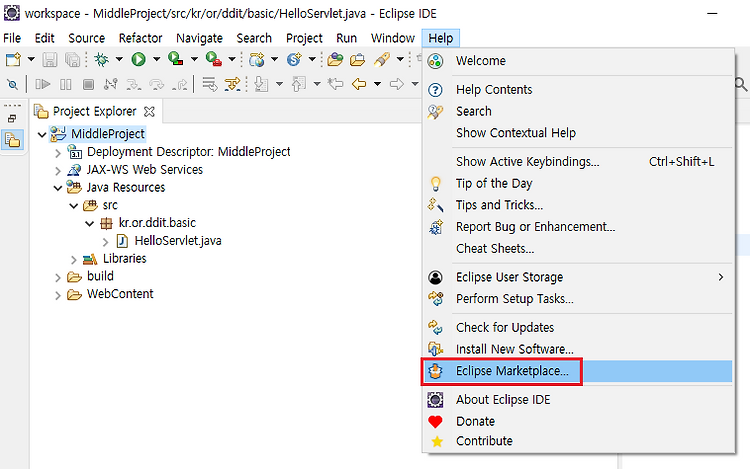750x469 pixels.
Task: Click the Drop to Frame icon
Action: pyautogui.click(x=209, y=85)
